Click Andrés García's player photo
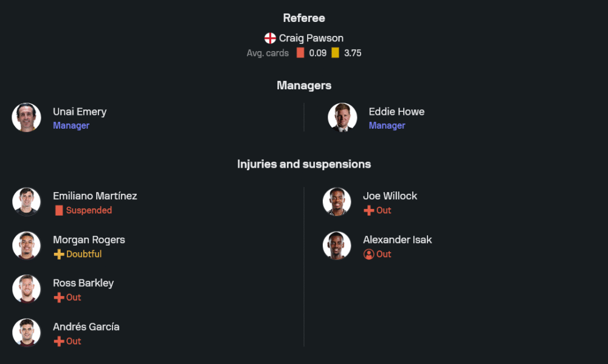 coord(27,333)
